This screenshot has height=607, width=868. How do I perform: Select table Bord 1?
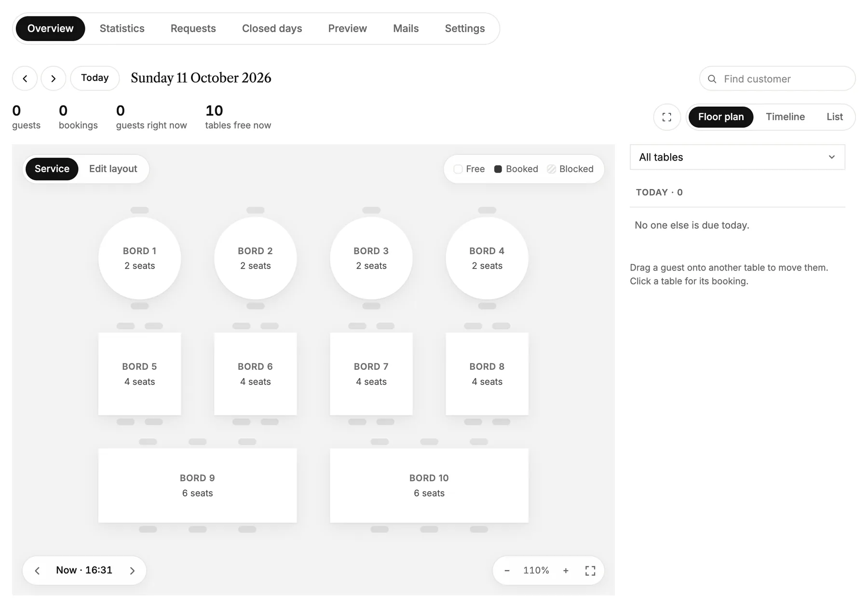point(140,258)
